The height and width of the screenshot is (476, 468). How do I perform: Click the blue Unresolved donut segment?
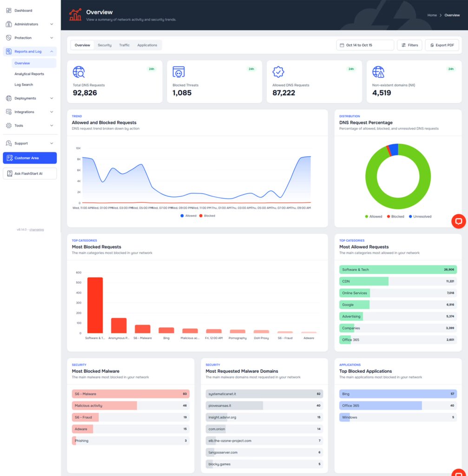coord(394,150)
